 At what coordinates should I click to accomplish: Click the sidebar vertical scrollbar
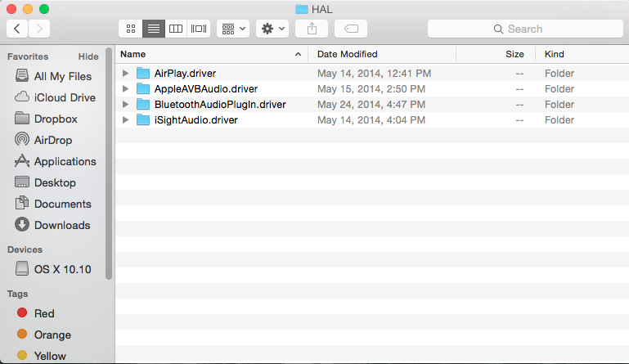(x=109, y=164)
